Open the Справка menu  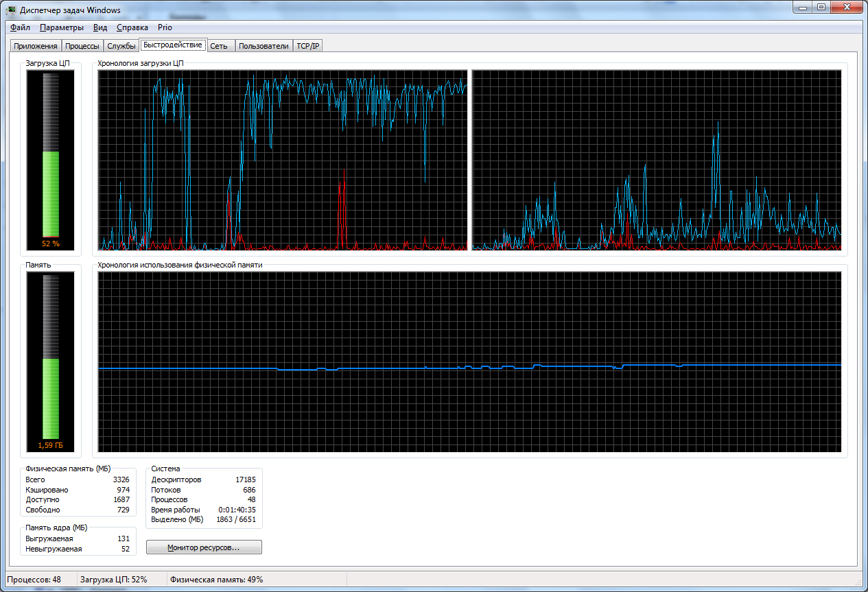(x=132, y=27)
